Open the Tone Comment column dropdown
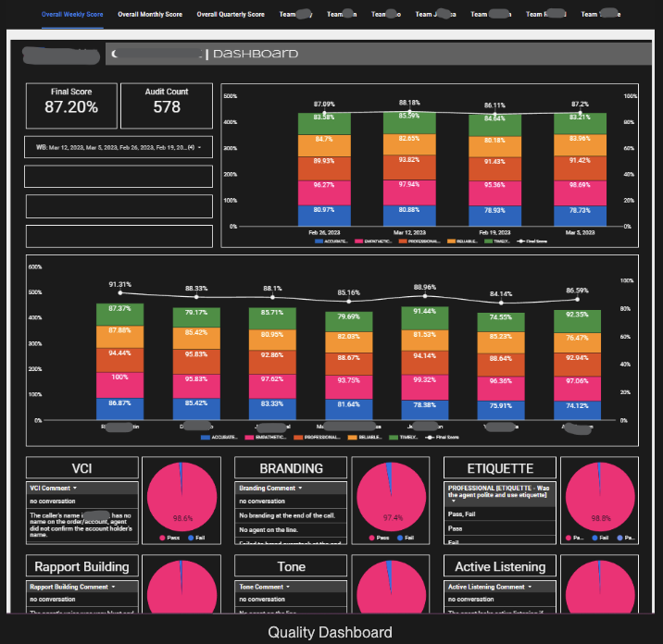The height and width of the screenshot is (644, 663). [288, 587]
